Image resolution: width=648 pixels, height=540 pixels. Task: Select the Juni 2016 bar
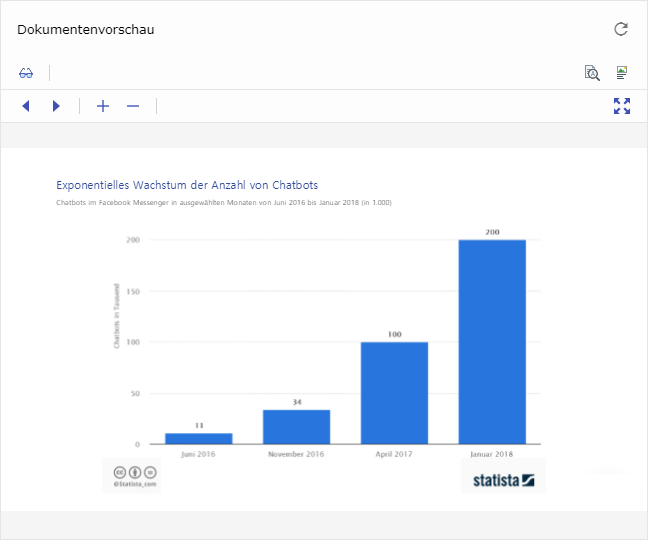[198, 438]
